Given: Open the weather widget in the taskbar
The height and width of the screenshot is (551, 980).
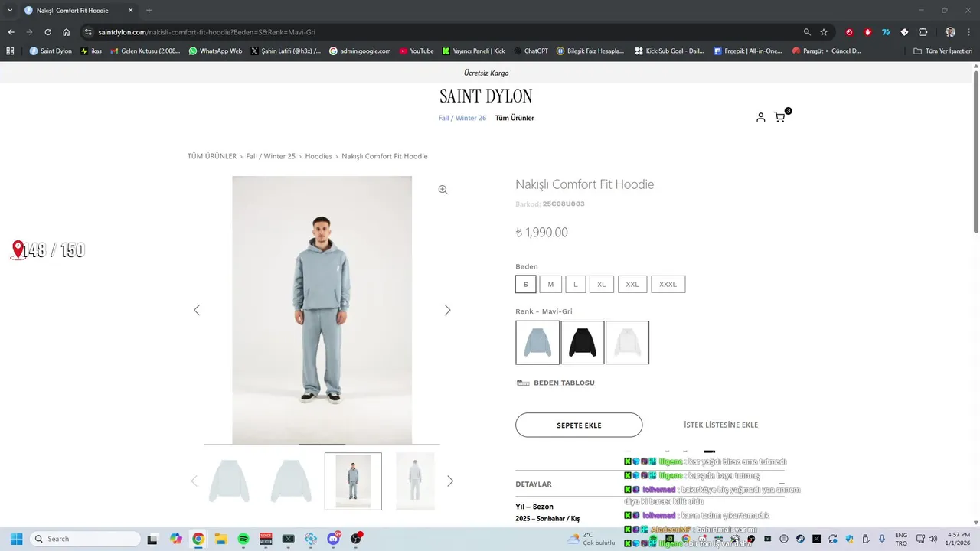Looking at the screenshot, I should pyautogui.click(x=590, y=539).
